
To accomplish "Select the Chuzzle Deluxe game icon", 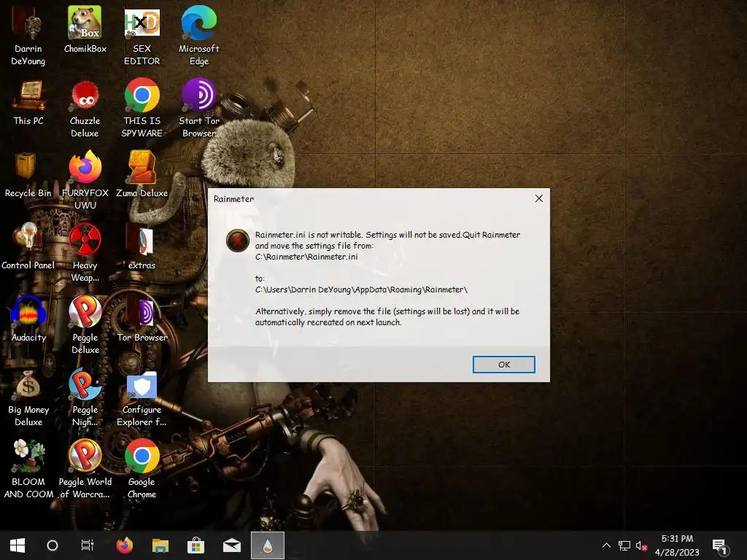I will coord(85,108).
